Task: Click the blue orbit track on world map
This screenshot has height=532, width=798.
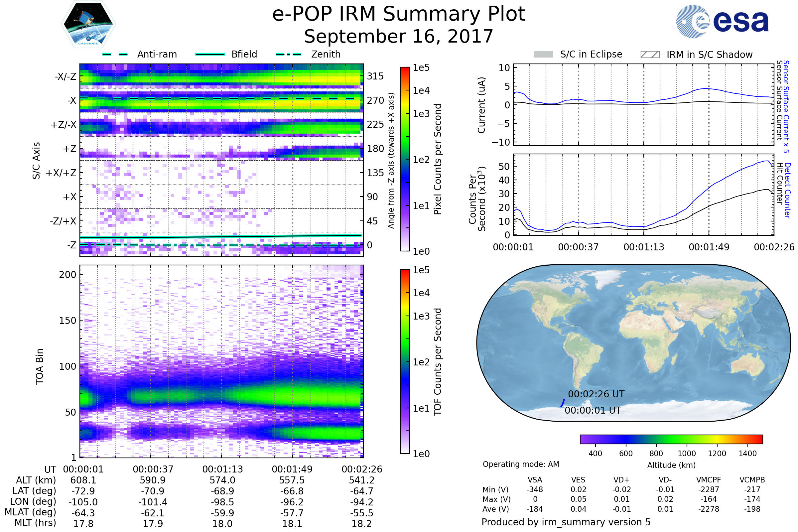Action: (562, 403)
